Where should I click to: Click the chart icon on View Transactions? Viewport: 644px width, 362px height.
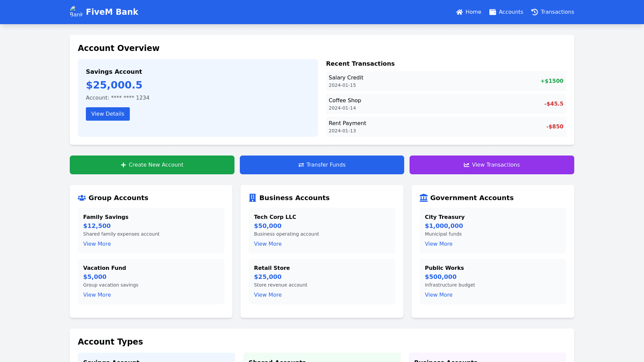[466, 165]
